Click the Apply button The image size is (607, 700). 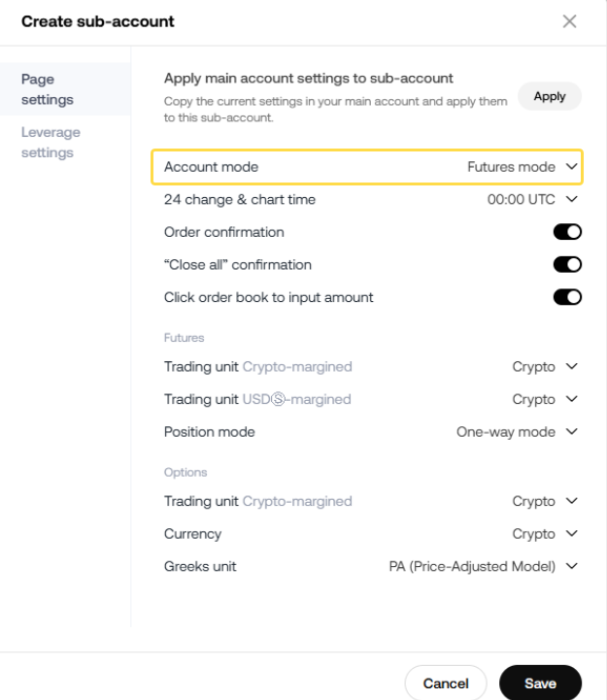[x=550, y=96]
